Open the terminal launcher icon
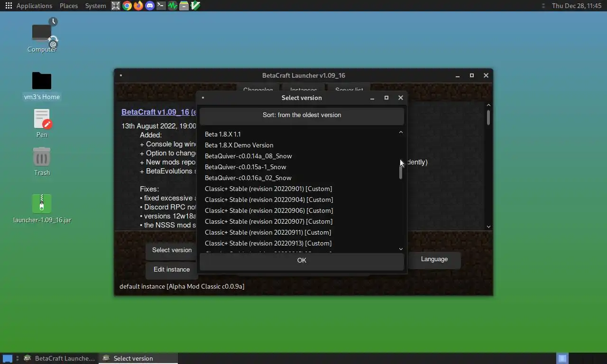The height and width of the screenshot is (364, 607). pos(161,6)
